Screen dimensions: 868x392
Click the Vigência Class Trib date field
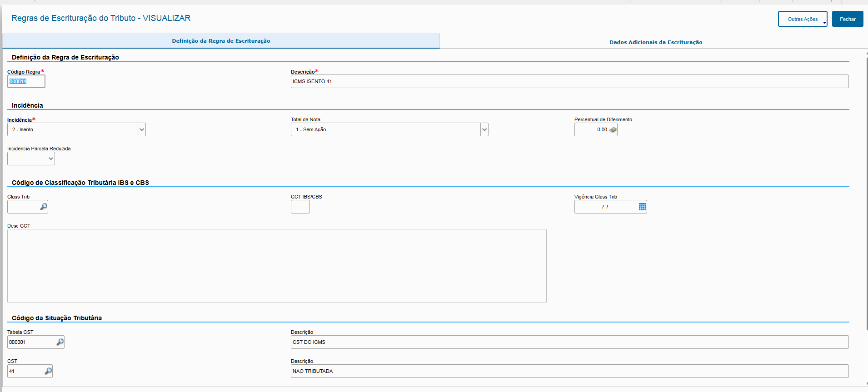(605, 207)
